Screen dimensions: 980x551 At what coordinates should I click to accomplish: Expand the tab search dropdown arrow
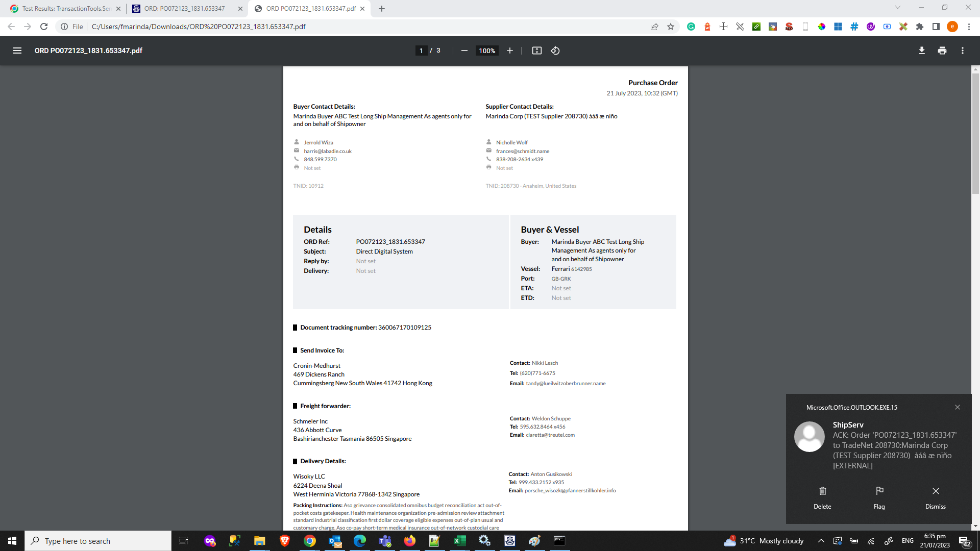click(897, 8)
